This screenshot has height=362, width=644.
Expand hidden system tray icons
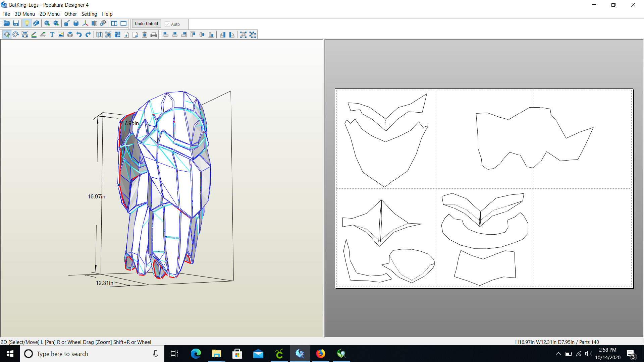coord(558,354)
